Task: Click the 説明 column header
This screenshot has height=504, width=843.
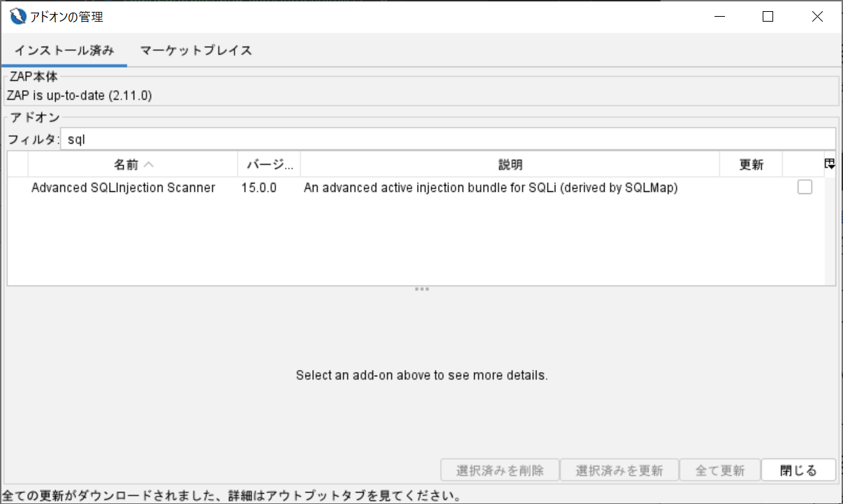Action: point(510,165)
